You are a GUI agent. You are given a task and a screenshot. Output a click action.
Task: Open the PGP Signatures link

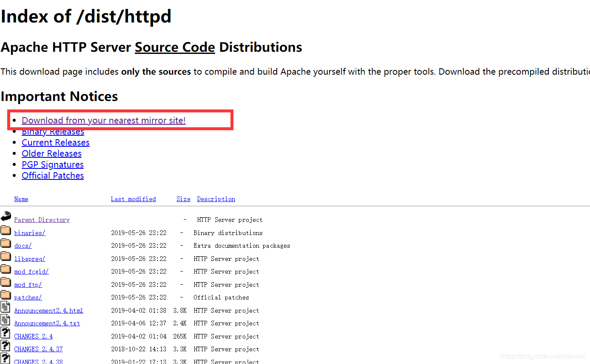[53, 165]
